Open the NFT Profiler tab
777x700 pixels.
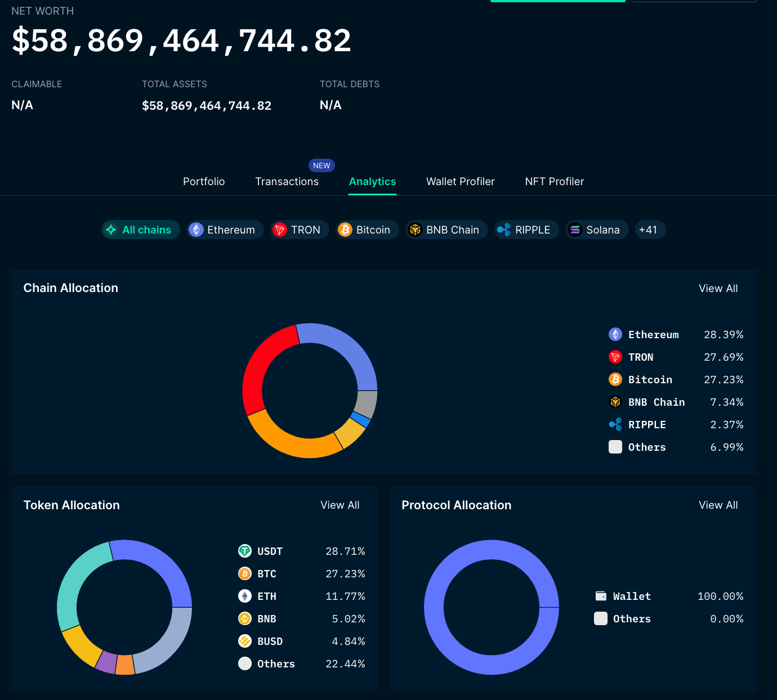555,181
